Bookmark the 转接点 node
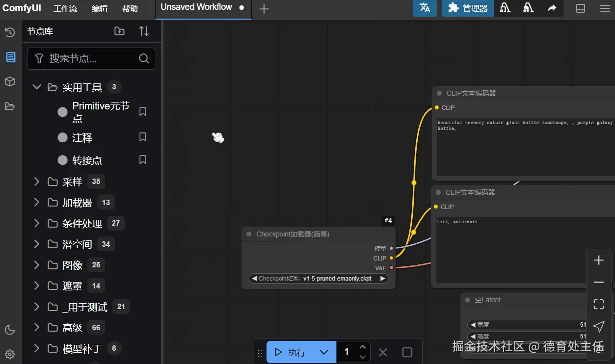615x364 pixels. 143,160
